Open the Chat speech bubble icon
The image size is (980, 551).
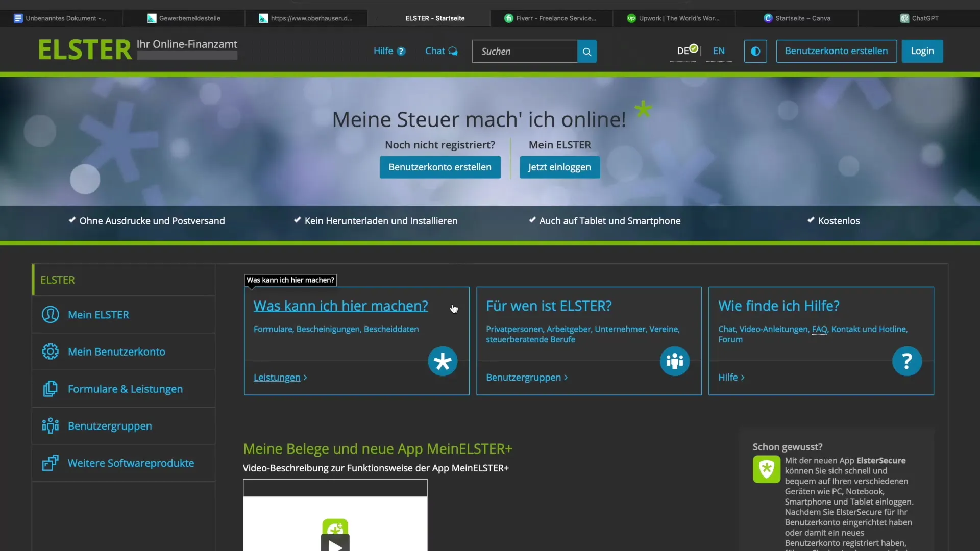[453, 52]
